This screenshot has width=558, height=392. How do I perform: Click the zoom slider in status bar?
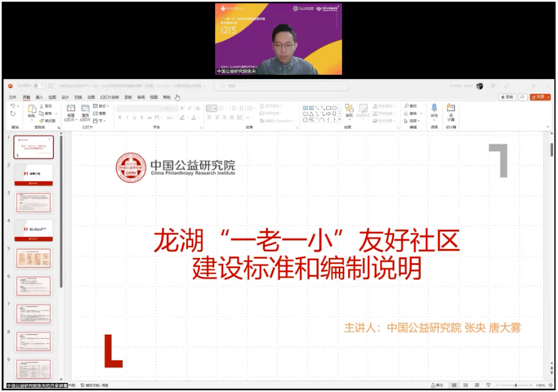[x=516, y=385]
